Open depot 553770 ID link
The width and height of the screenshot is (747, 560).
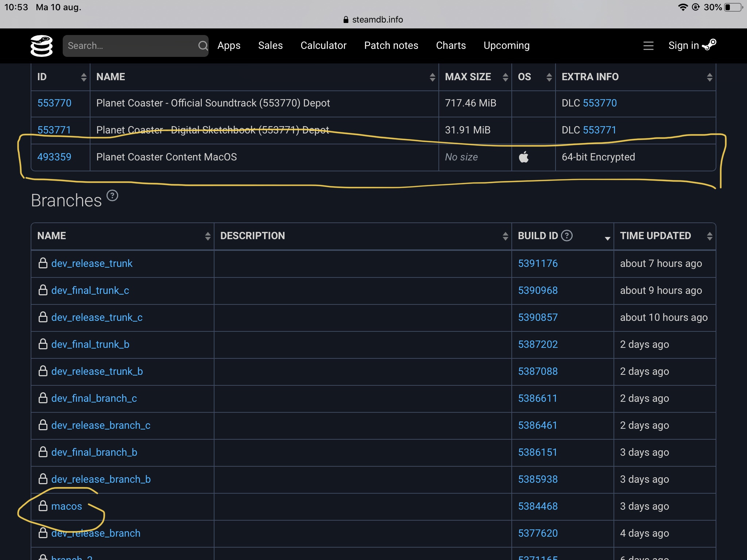click(x=54, y=103)
